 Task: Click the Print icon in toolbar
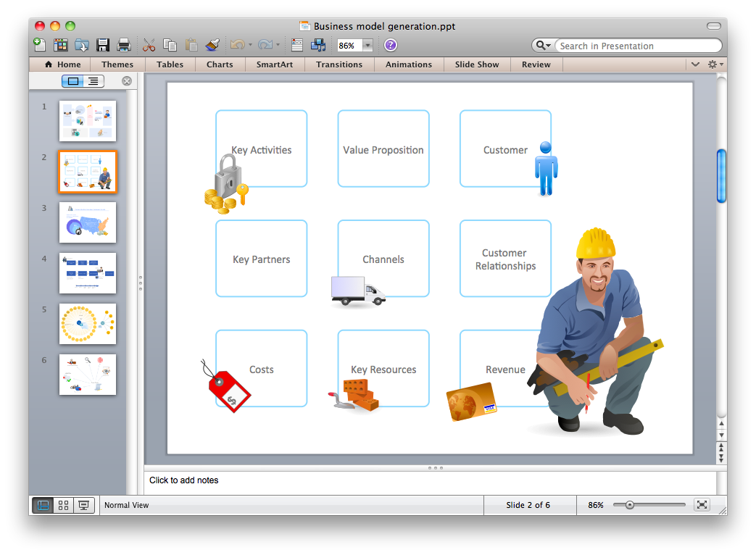point(124,45)
